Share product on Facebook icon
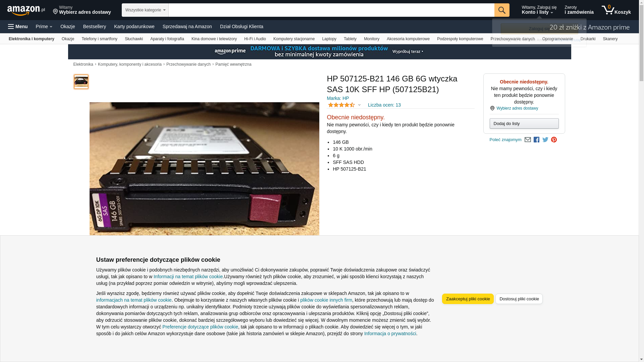The image size is (644, 362). pyautogui.click(x=536, y=140)
